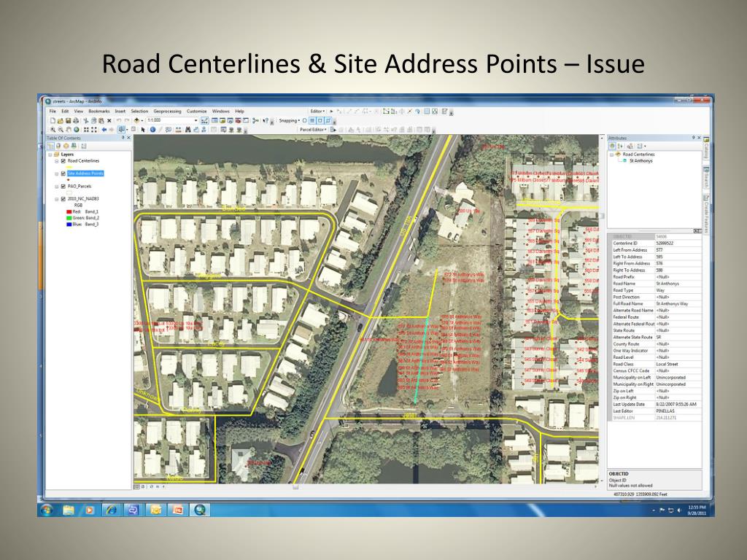Click List By Selection icon

pyautogui.click(x=74, y=146)
